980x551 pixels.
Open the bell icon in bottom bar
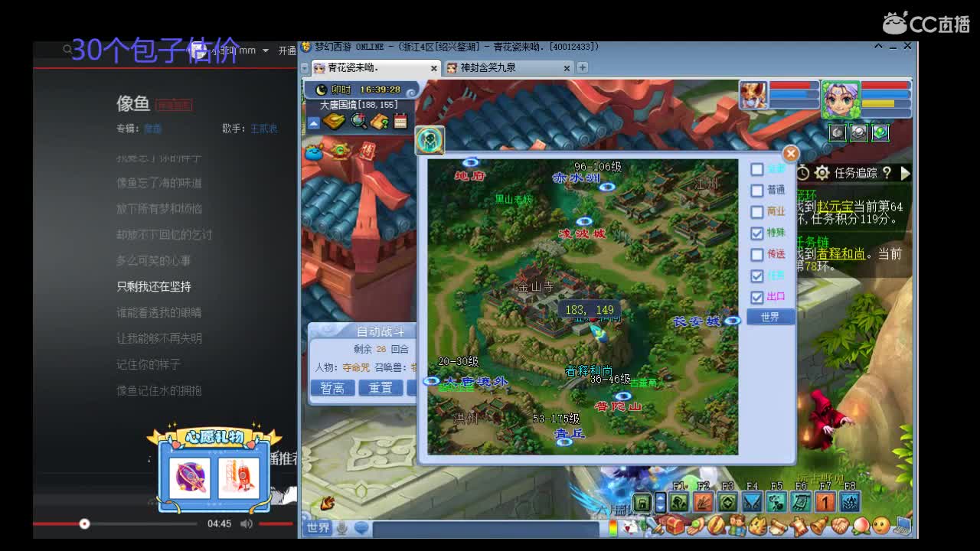click(x=820, y=527)
